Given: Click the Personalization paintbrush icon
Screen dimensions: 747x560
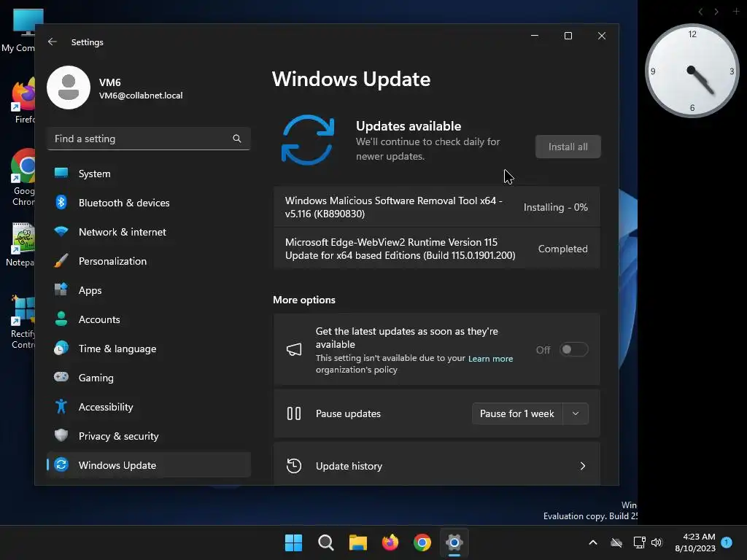Looking at the screenshot, I should [61, 260].
